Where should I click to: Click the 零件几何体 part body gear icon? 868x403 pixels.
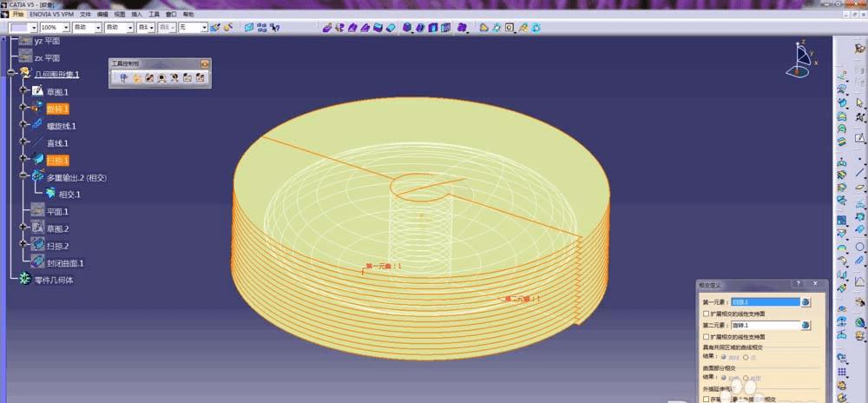click(x=25, y=279)
